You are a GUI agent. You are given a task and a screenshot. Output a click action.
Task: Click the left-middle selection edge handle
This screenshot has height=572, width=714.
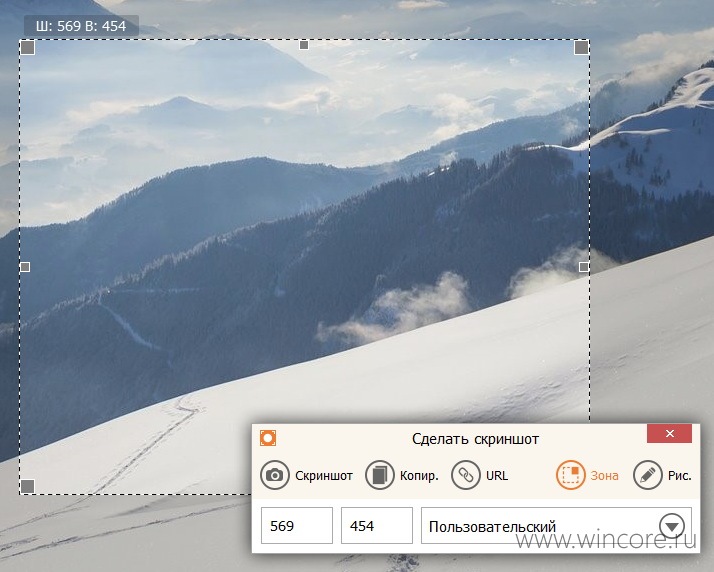point(26,267)
